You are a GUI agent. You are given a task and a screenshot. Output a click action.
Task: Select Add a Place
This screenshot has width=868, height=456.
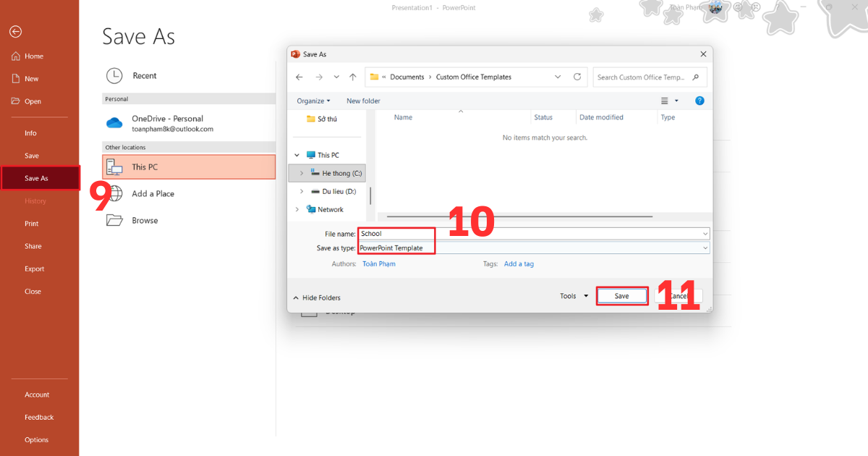(189, 194)
